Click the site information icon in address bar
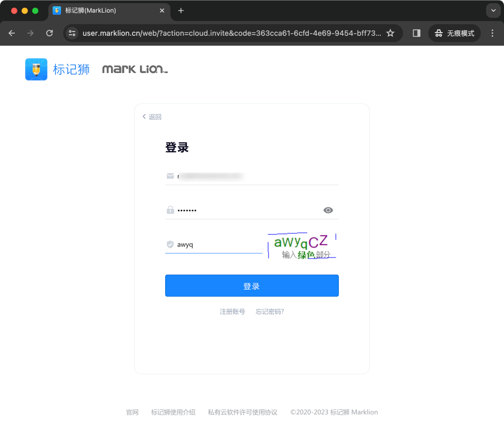The height and width of the screenshot is (432, 504). (72, 33)
